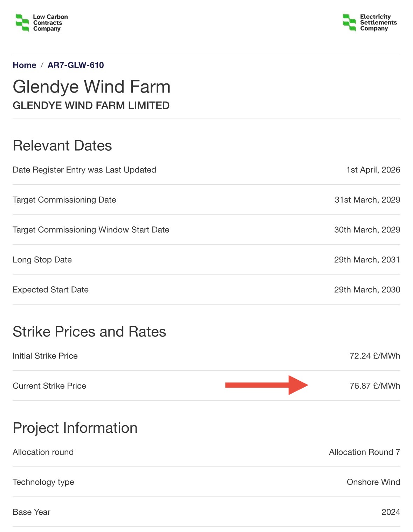Image resolution: width=413 pixels, height=532 pixels.
Task: Click the AR7-GLW-610 breadcrumb
Action: [x=76, y=65]
